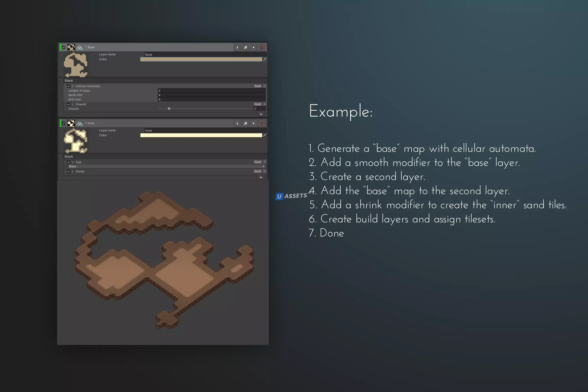Toggle the Base layer enabled checkbox
Viewport: 588px width, 392px height.
(63, 48)
